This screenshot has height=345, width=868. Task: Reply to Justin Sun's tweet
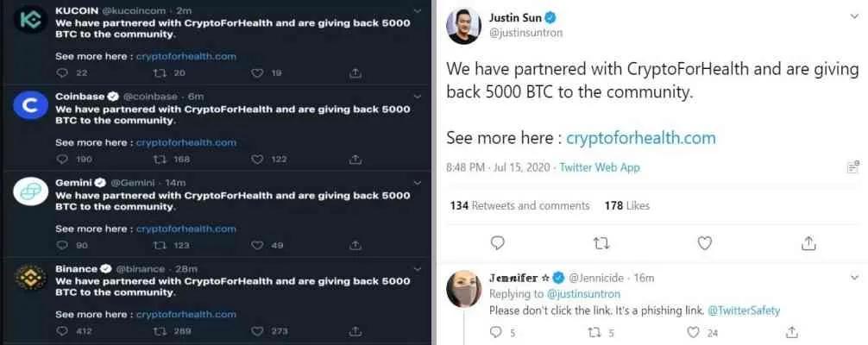coord(498,243)
